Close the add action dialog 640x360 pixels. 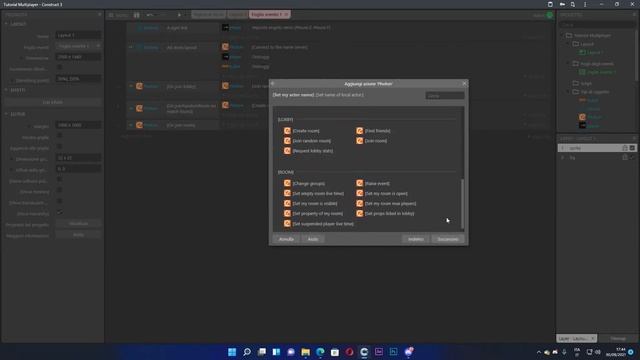click(464, 83)
